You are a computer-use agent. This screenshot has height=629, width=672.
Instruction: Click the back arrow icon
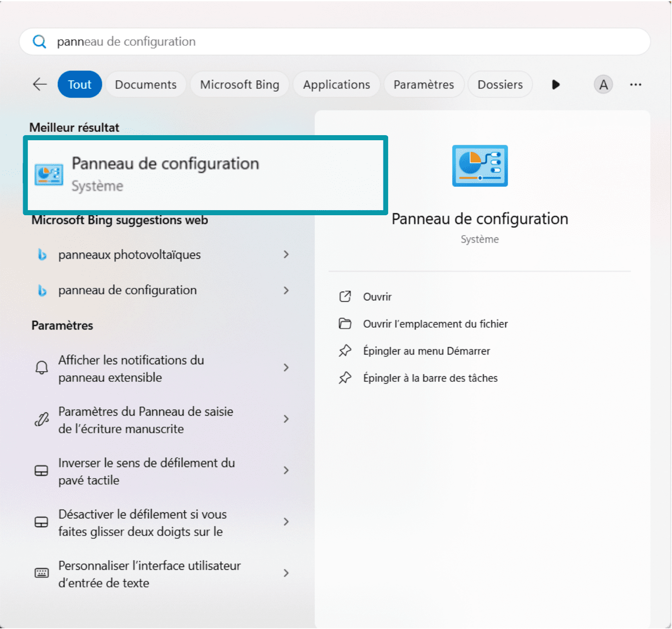tap(40, 84)
